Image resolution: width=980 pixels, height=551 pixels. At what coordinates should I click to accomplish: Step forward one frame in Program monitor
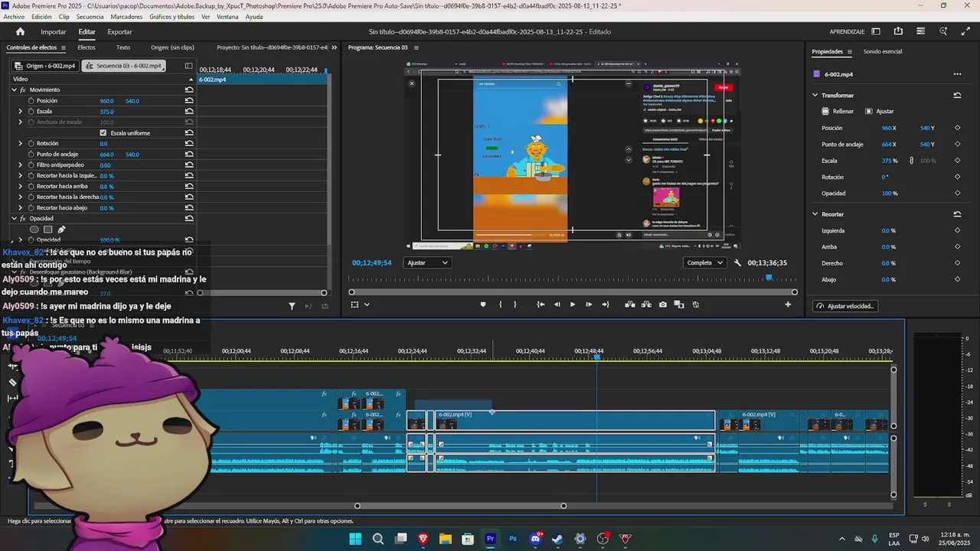point(589,305)
